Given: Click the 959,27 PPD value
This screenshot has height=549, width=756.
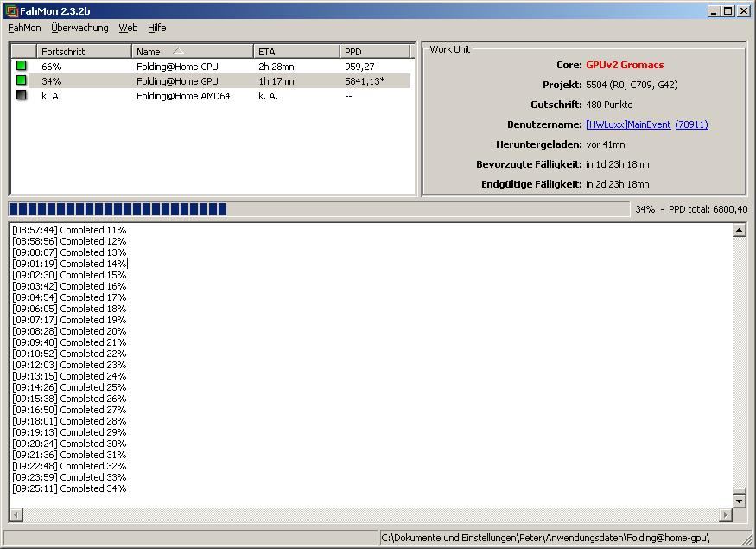Looking at the screenshot, I should click(x=359, y=67).
